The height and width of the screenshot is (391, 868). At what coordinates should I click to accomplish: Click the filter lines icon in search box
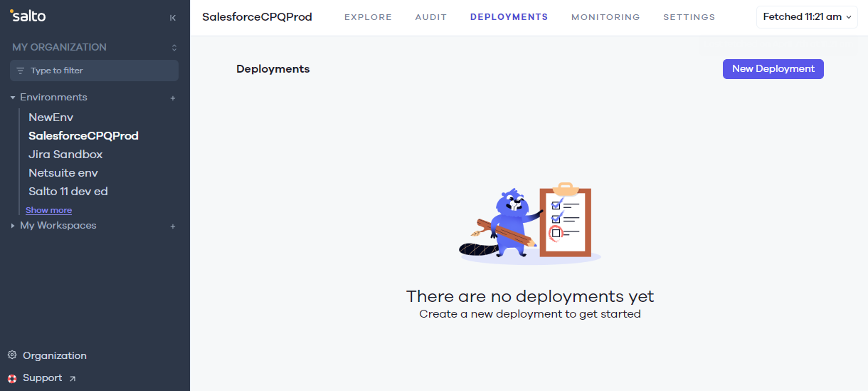21,71
